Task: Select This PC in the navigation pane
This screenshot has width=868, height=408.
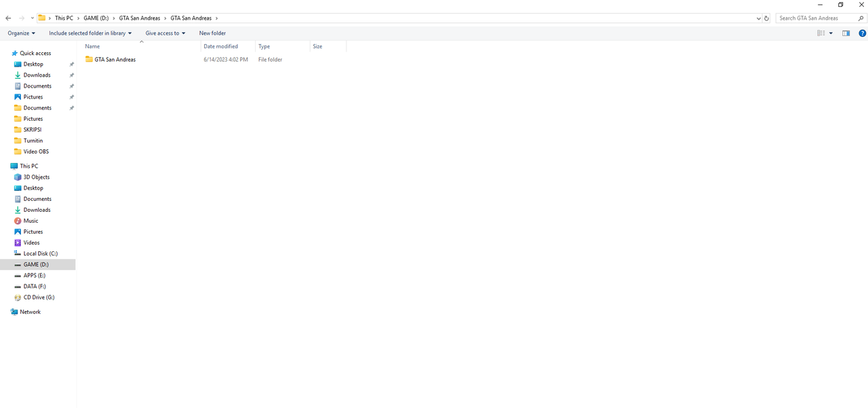Action: click(29, 166)
